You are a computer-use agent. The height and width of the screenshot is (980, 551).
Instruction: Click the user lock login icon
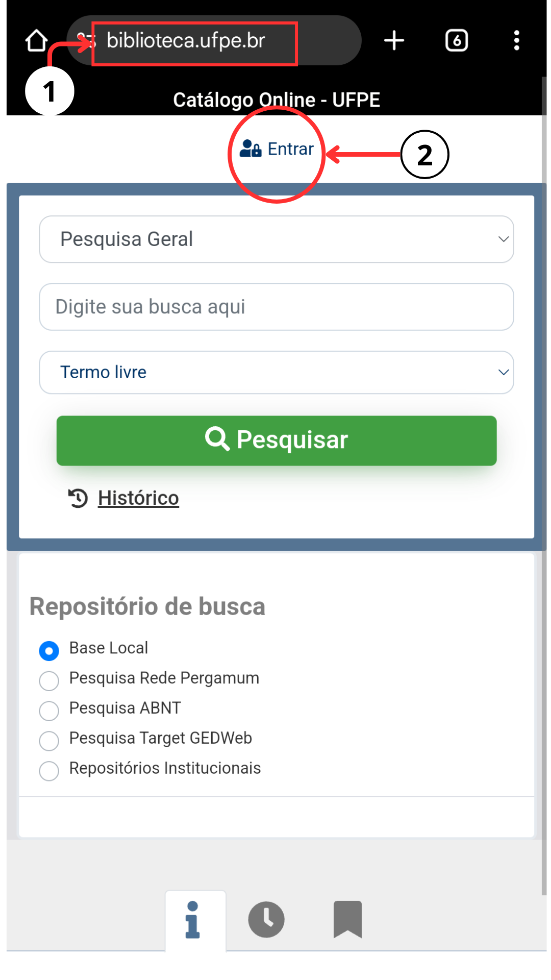point(250,149)
